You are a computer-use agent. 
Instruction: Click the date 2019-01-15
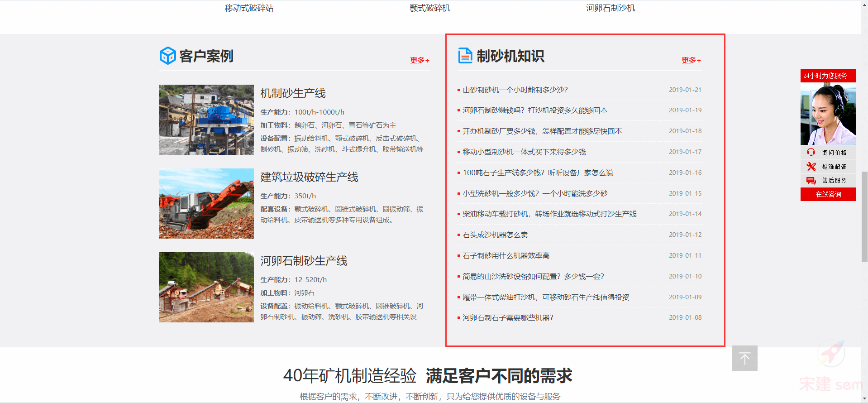point(685,193)
